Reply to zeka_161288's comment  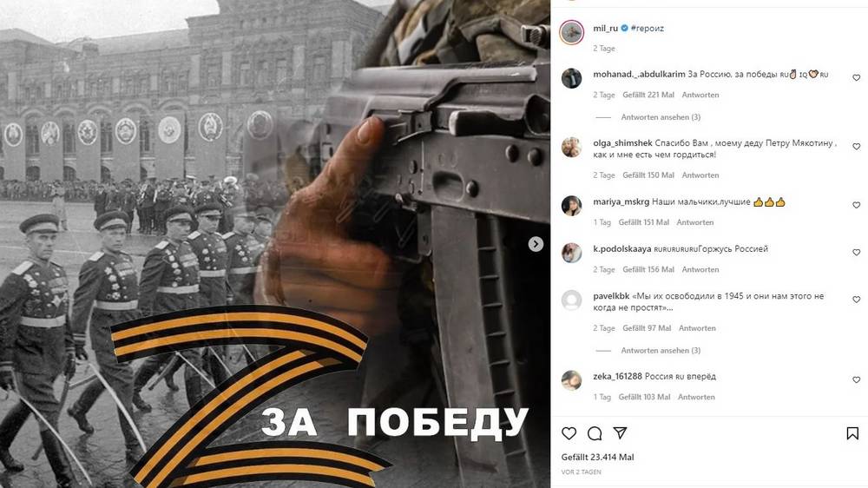pyautogui.click(x=696, y=397)
